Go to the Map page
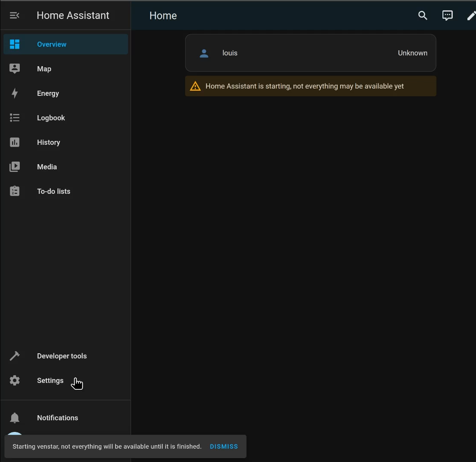Screen dimensions: 476x462 pos(66,69)
